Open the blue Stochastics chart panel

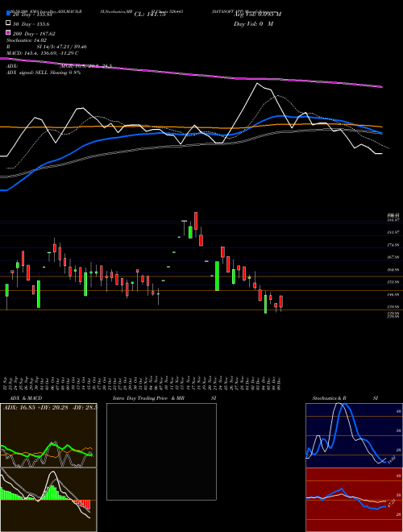[354, 435]
